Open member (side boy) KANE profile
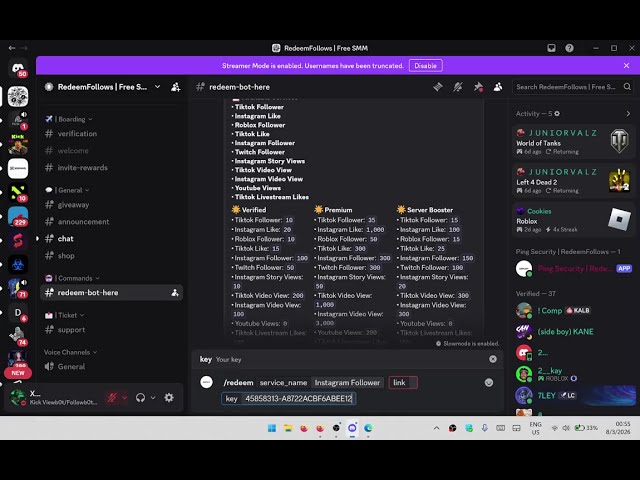Image resolution: width=640 pixels, height=480 pixels. pos(573,332)
